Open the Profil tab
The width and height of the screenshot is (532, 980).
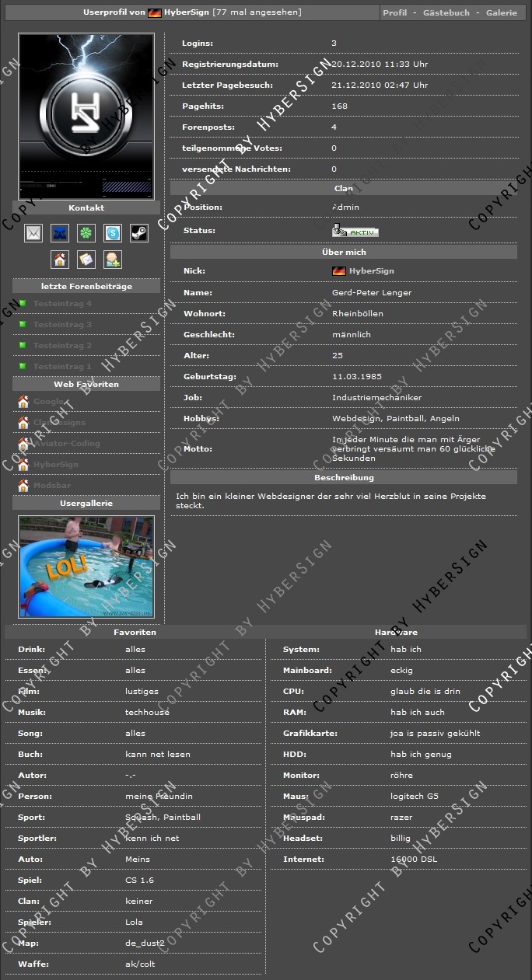click(395, 12)
